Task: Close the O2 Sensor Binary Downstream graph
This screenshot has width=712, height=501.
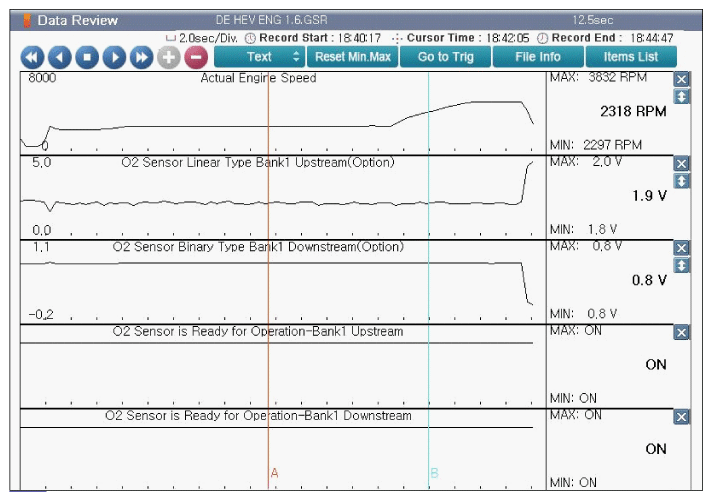Action: tap(682, 248)
